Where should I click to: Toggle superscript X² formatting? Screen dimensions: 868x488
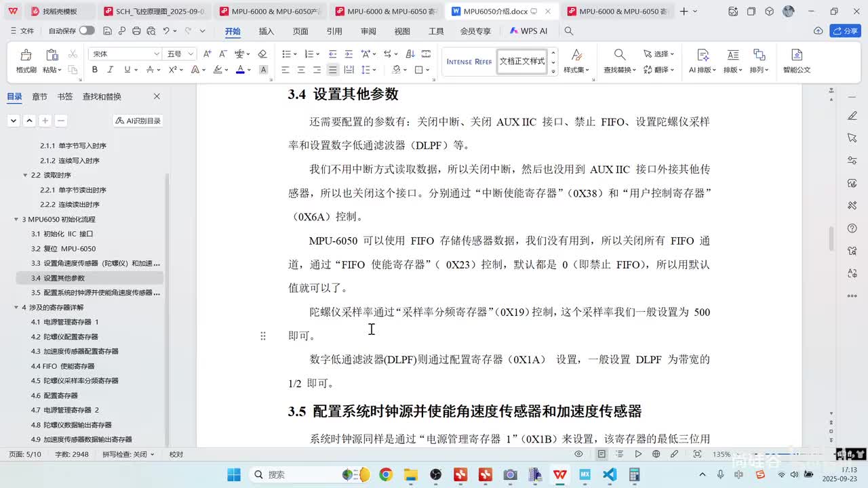tap(173, 70)
